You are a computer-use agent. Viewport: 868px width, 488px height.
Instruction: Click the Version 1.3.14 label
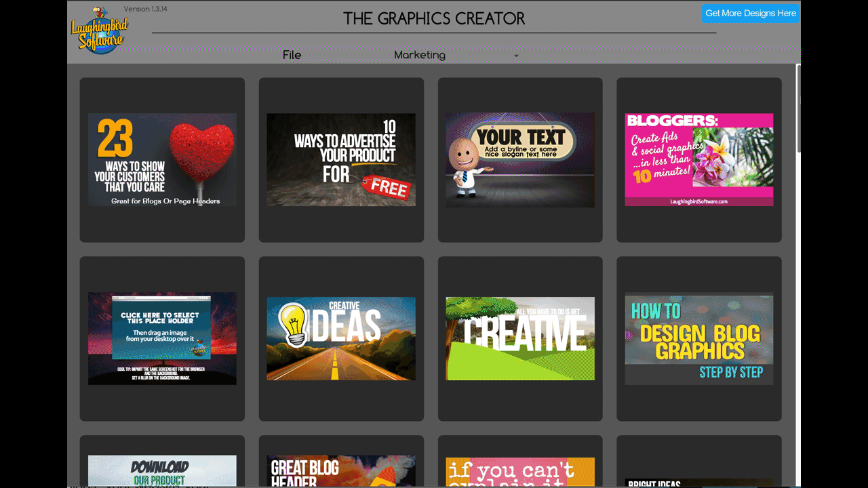(147, 9)
